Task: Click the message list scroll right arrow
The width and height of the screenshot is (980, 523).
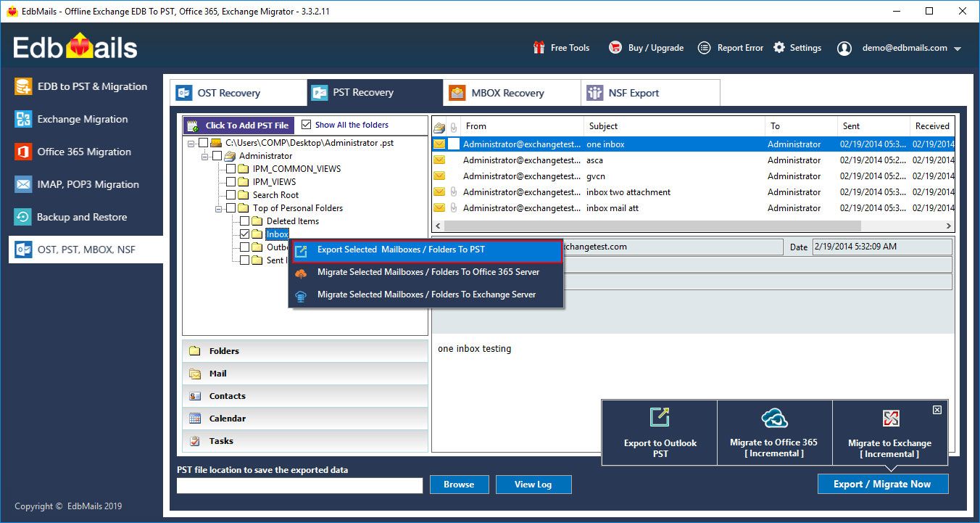Action: [949, 226]
